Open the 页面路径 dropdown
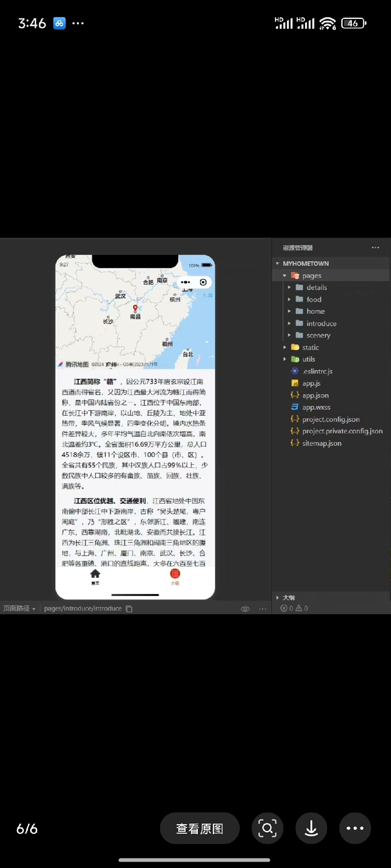The height and width of the screenshot is (868, 391). point(19,609)
